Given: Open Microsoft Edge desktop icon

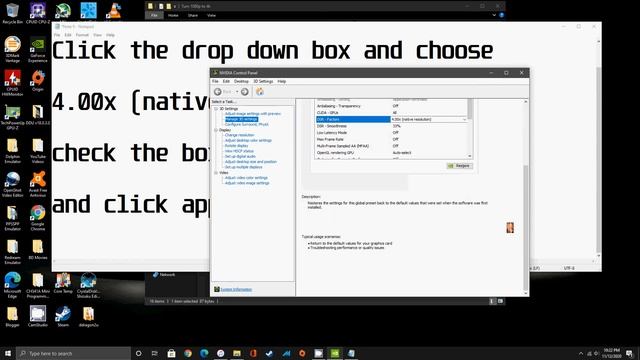Looking at the screenshot, I should (x=12, y=285).
